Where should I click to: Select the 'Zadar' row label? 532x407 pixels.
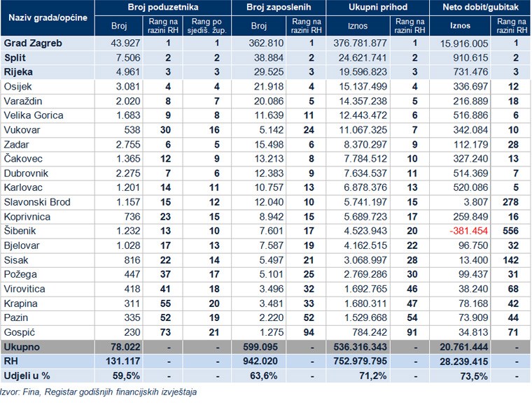16,145
